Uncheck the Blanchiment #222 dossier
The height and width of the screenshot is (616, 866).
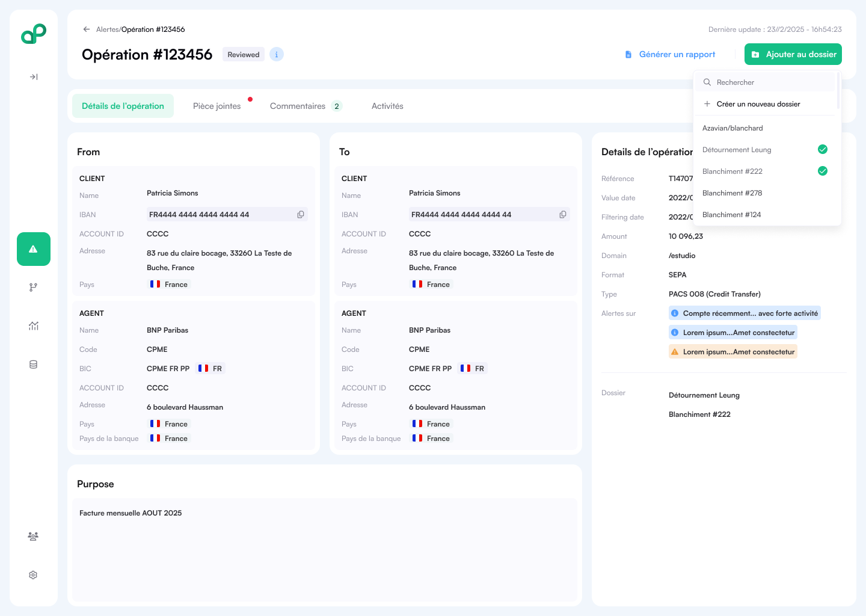822,171
